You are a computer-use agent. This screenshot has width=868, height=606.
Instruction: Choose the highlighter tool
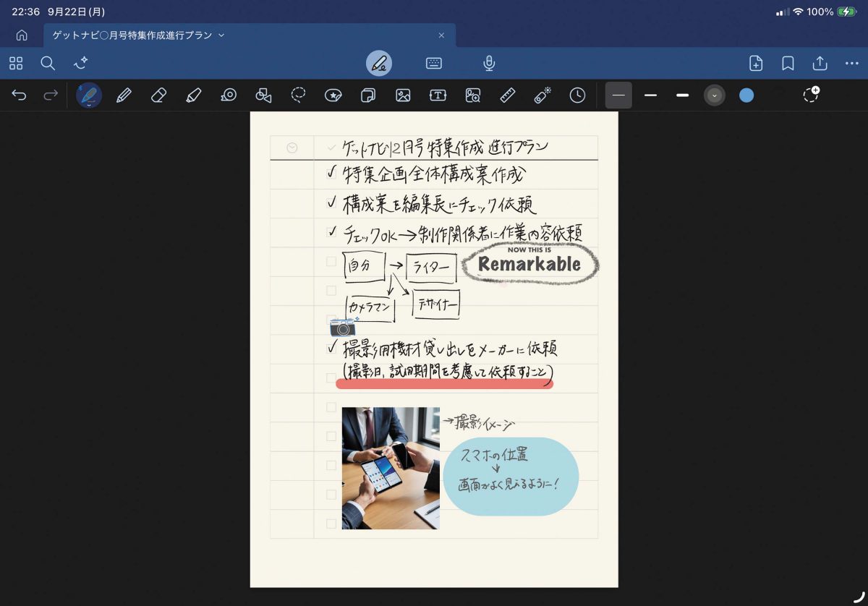pyautogui.click(x=193, y=95)
